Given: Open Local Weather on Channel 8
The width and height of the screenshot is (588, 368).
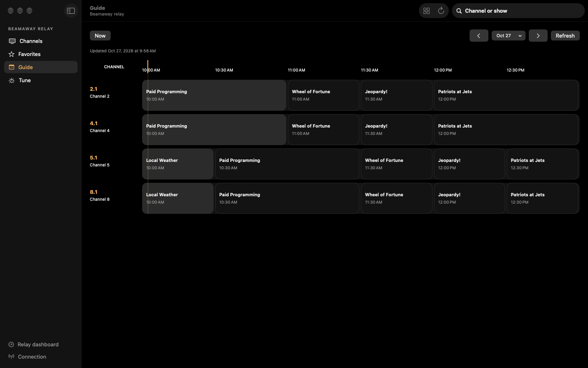Looking at the screenshot, I should tap(178, 198).
